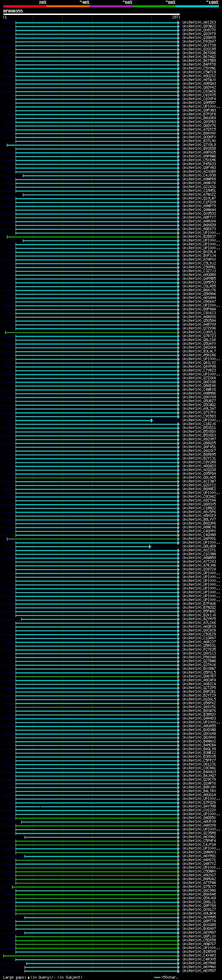Image resolution: width=222 pixels, height=980 pixels.
Task: Select hit UniRef100_Q93W22
Action: coord(199,26)
